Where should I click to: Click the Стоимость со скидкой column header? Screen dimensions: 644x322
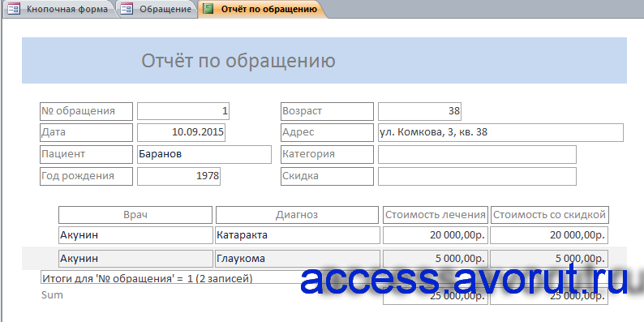tap(550, 215)
